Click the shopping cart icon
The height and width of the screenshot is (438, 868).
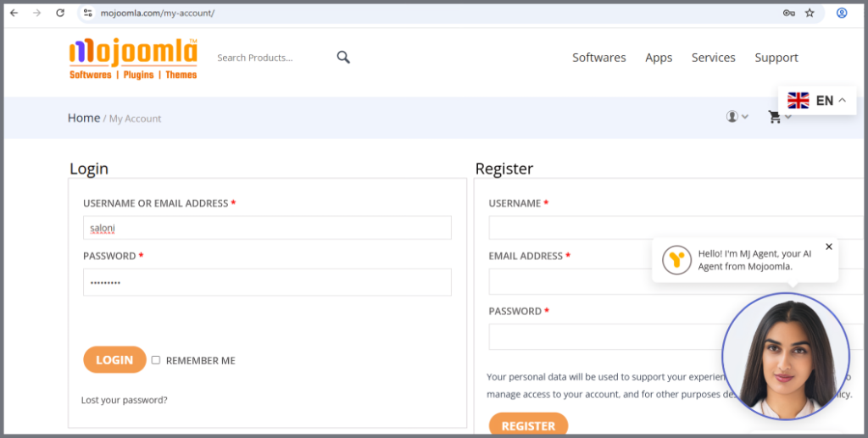pyautogui.click(x=775, y=117)
